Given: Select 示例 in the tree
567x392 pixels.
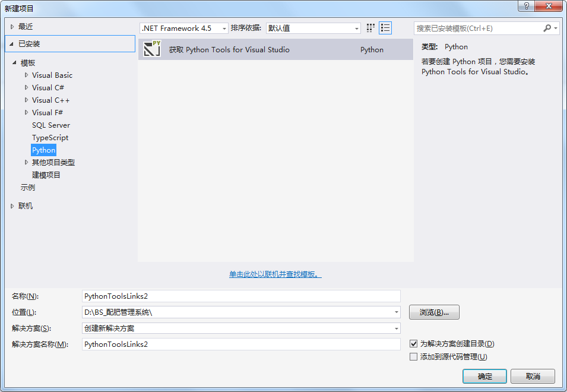Looking at the screenshot, I should click(x=28, y=187).
